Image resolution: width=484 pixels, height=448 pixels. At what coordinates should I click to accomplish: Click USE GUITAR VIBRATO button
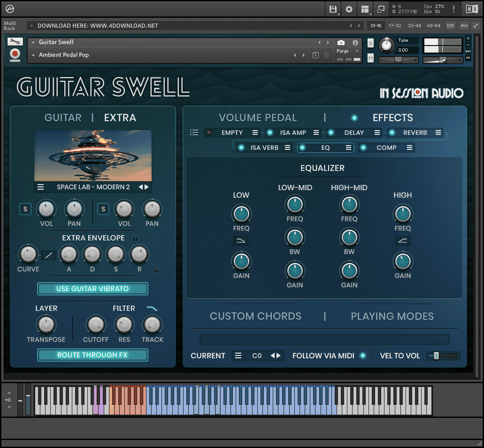click(92, 289)
